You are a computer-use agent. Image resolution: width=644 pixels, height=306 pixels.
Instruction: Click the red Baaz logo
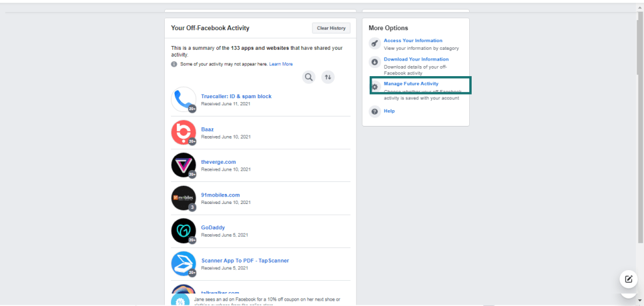click(183, 132)
